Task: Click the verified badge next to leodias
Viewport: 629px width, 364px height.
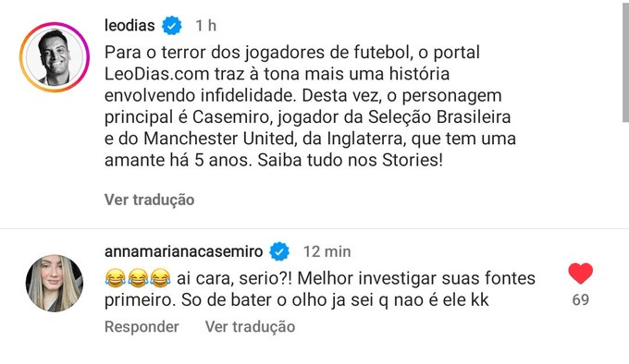Action: (x=172, y=26)
